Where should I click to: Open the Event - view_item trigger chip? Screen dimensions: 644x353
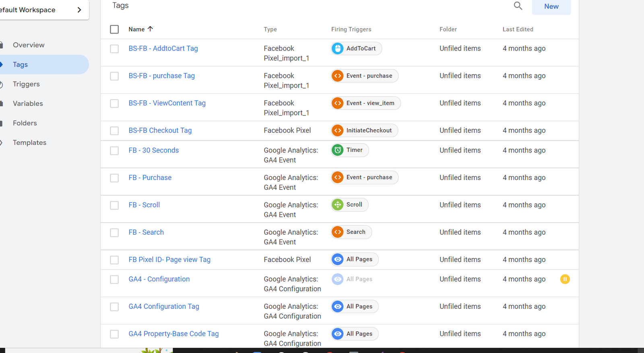(365, 103)
